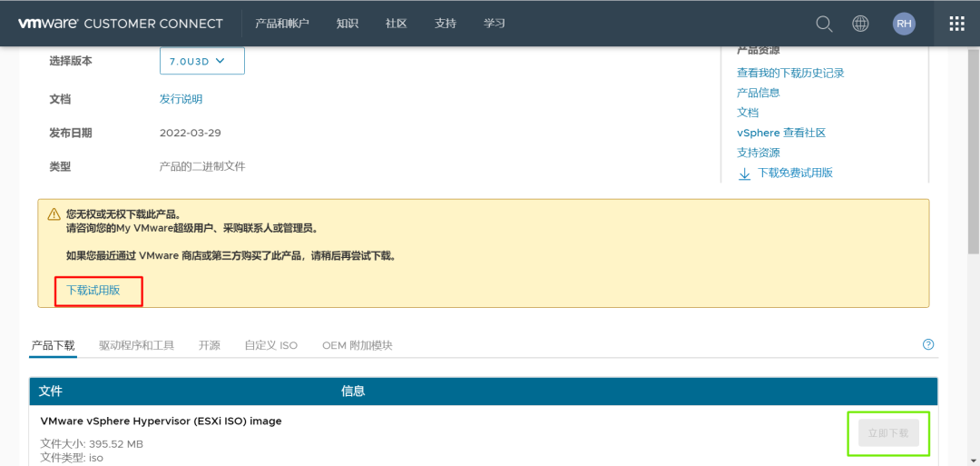Open the 支持 menu
The height and width of the screenshot is (466, 980).
point(445,24)
